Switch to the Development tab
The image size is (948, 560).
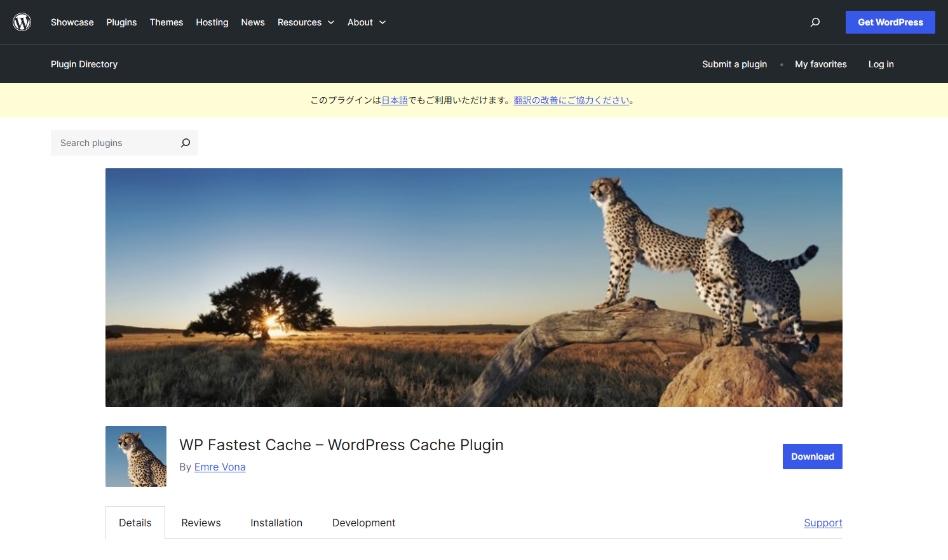pyautogui.click(x=363, y=523)
